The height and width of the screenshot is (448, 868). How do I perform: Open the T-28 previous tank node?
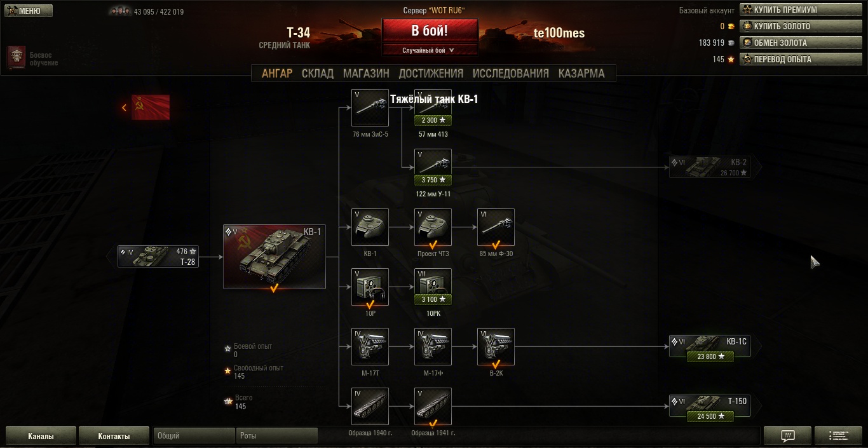[158, 256]
